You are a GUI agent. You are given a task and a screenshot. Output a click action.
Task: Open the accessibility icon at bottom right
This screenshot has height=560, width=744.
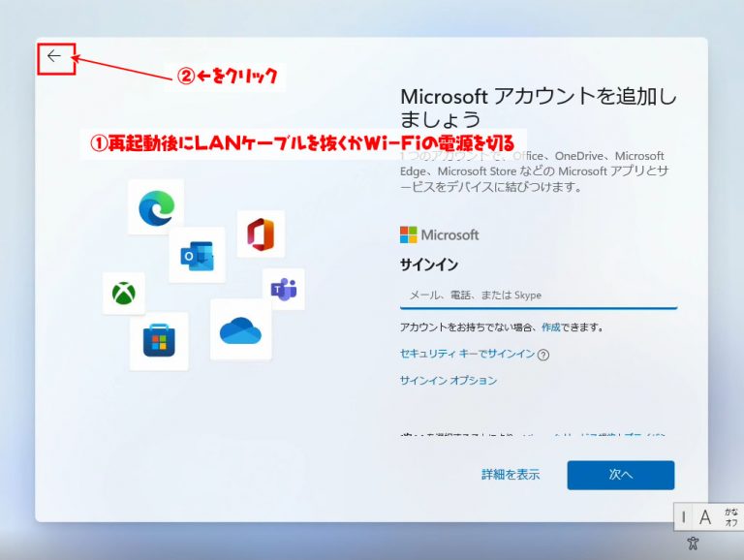693,543
